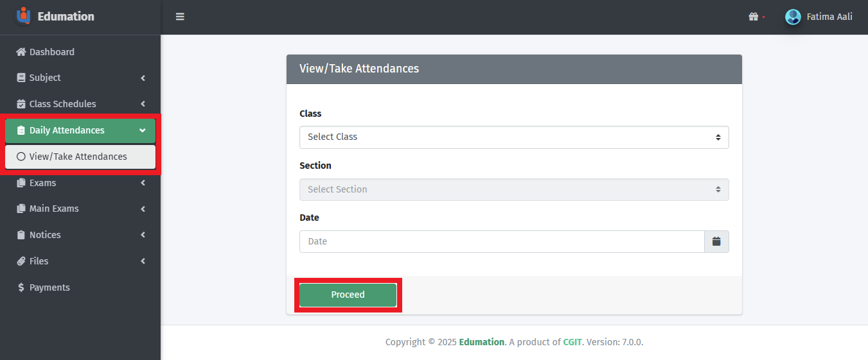
Task: Open the Exams sidebar menu
Action: tap(43, 183)
